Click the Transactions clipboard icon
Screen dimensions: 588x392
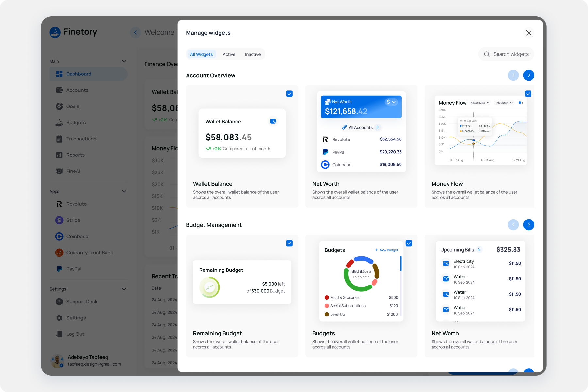tap(59, 139)
